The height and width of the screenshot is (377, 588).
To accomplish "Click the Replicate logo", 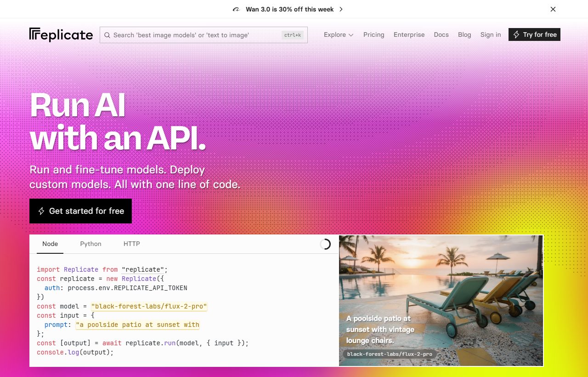I will tap(61, 34).
